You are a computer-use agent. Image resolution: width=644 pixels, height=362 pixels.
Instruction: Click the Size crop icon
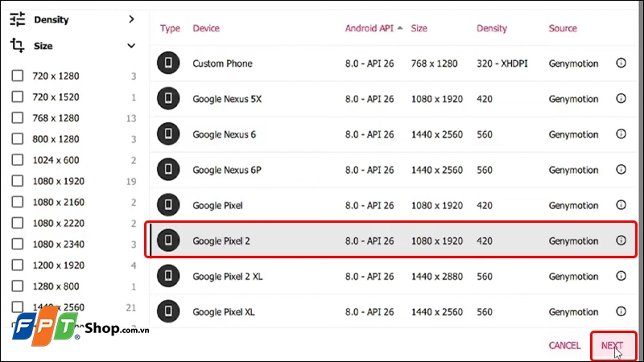click(17, 46)
